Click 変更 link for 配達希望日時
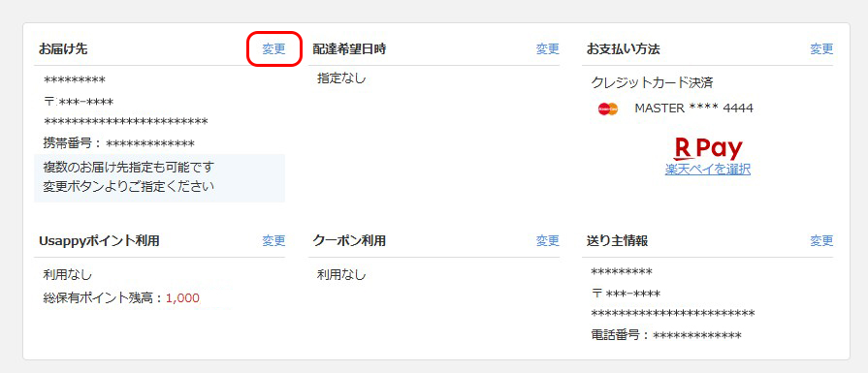 pyautogui.click(x=548, y=49)
